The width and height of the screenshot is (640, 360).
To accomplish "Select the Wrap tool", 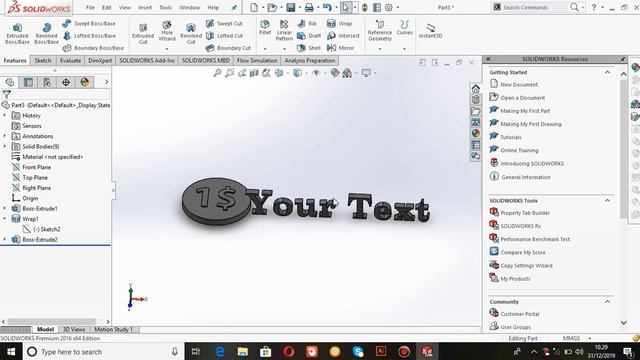I will [340, 24].
